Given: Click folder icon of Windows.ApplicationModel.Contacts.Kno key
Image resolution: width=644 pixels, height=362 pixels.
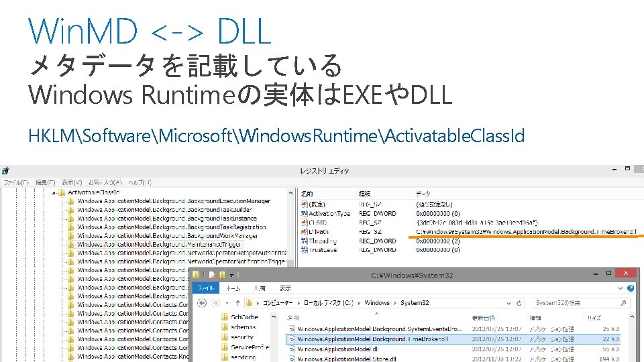Looking at the screenshot, I should pyautogui.click(x=70, y=356).
